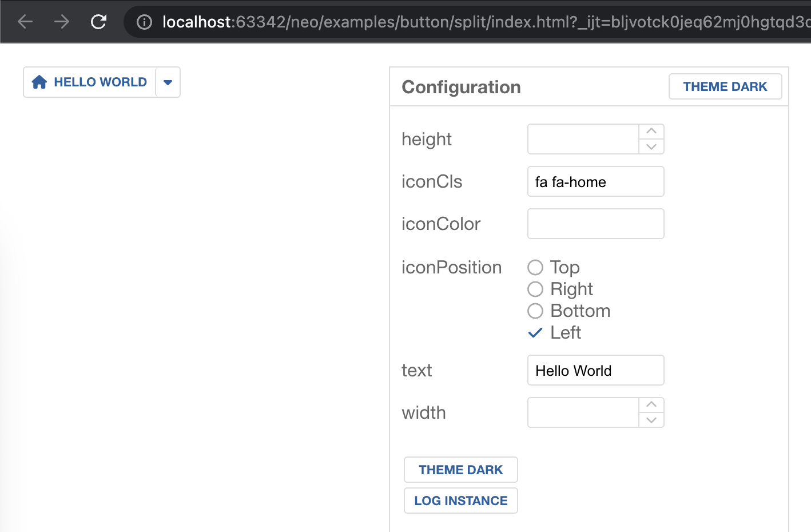
Task: Select the Top iconPosition radio
Action: 535,267
